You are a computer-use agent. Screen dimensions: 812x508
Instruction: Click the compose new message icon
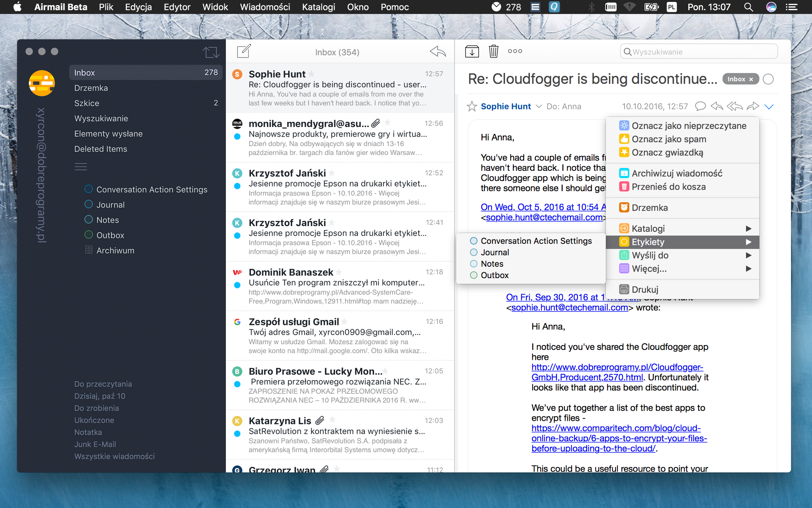tap(244, 52)
